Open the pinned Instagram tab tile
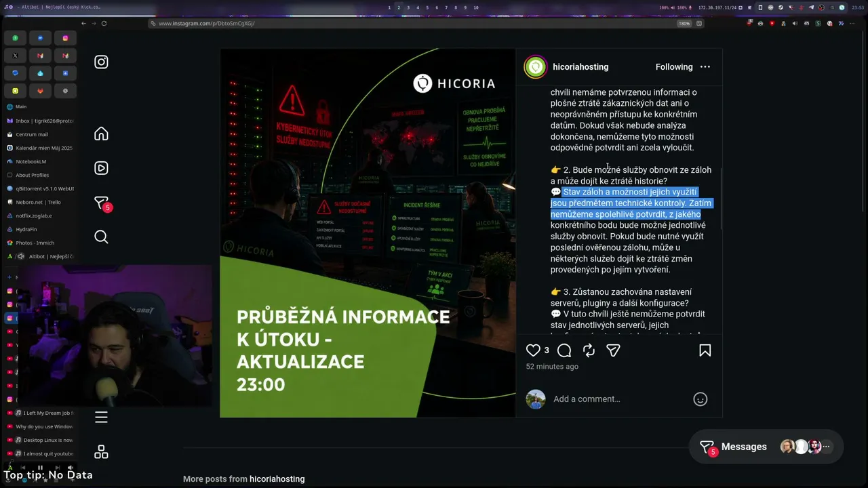The width and height of the screenshot is (868, 488). (x=65, y=38)
